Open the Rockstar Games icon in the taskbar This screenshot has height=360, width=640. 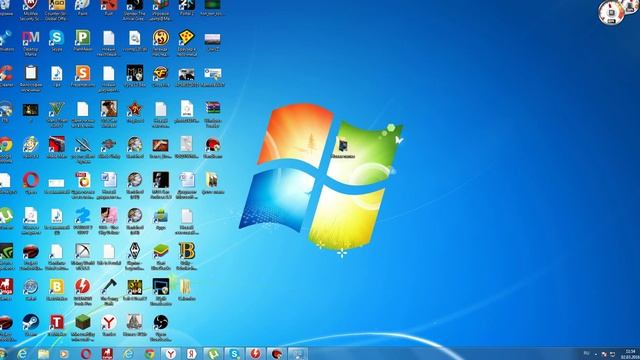click(107, 354)
